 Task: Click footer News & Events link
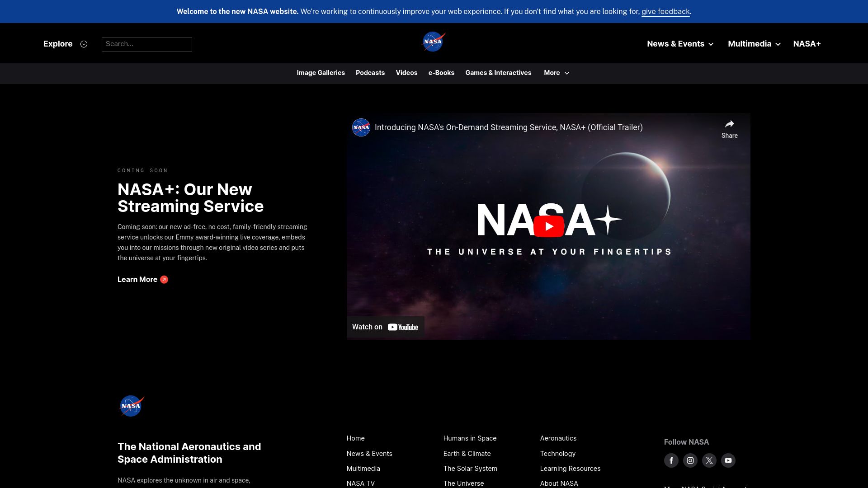[x=369, y=454]
